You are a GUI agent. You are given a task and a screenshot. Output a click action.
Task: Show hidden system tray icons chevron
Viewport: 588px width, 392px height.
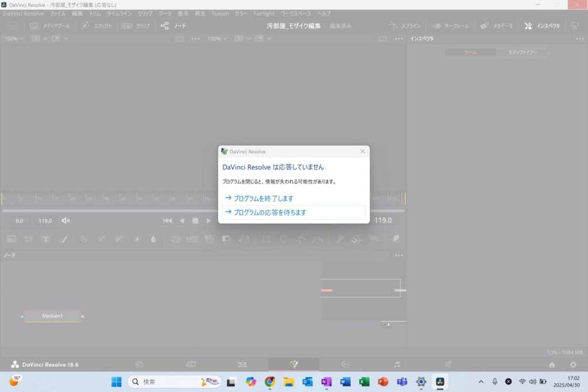(x=481, y=382)
